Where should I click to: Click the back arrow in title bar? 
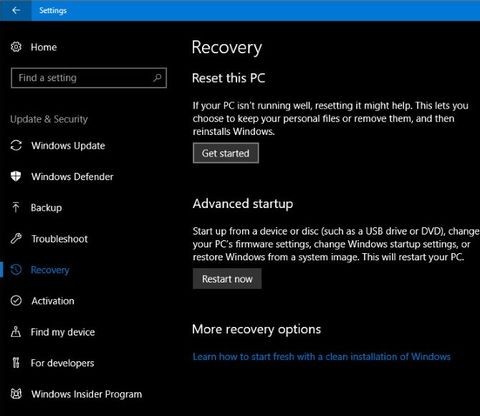[16, 10]
